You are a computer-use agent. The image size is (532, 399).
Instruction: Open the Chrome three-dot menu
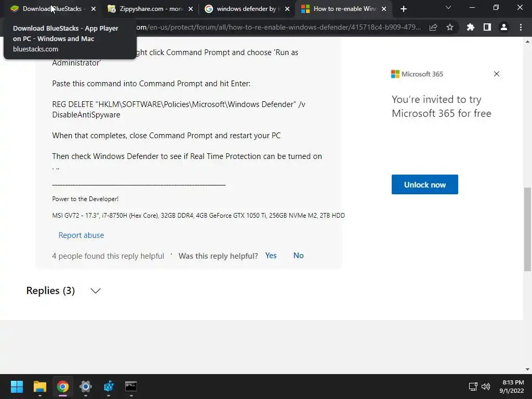coord(521,27)
